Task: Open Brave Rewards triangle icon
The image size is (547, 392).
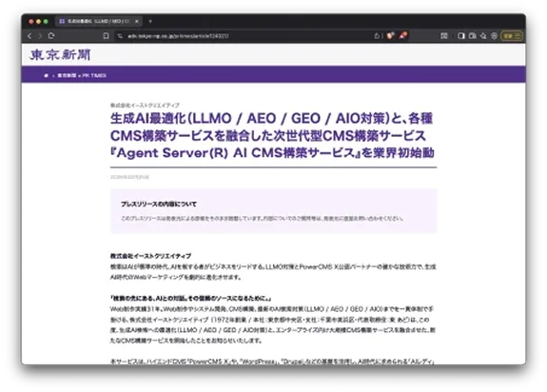Action: [x=403, y=35]
